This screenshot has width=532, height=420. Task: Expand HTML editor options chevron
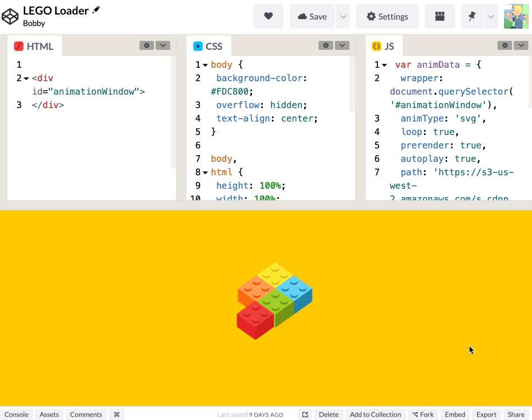coord(163,45)
